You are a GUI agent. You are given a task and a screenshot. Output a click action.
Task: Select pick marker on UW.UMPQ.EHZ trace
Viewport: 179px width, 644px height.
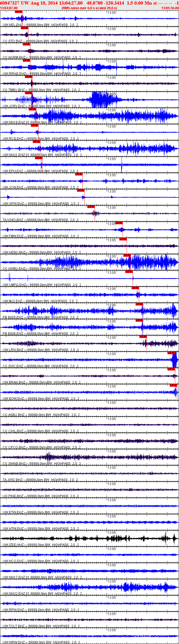click(129, 272)
